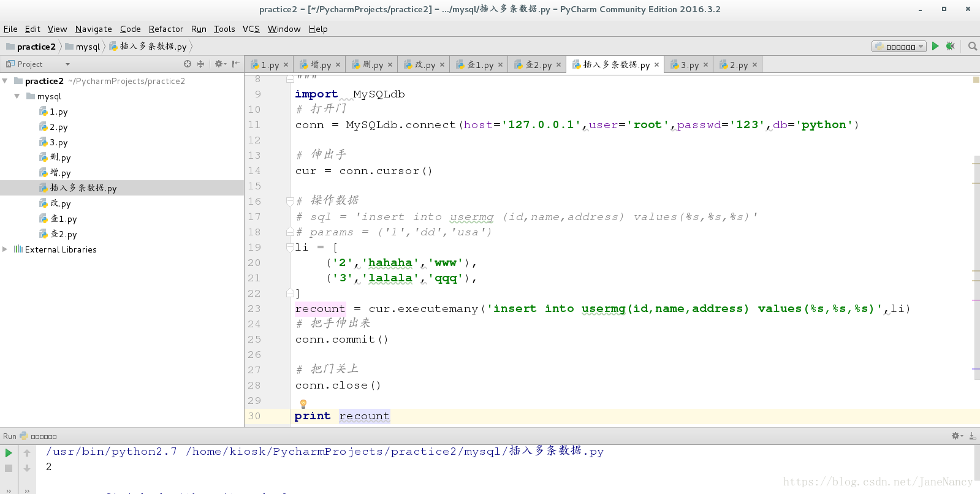The height and width of the screenshot is (494, 980).
Task: Start debugging with the bug icon
Action: (x=951, y=46)
